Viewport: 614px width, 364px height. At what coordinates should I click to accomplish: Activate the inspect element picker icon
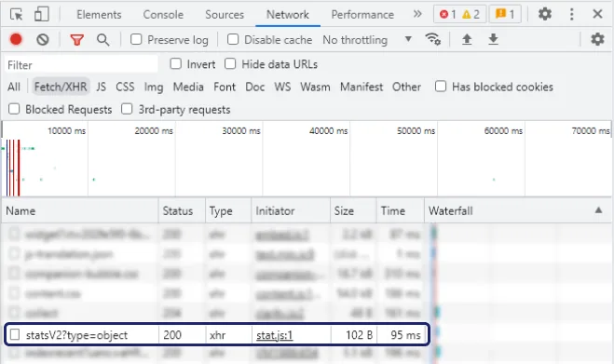click(17, 15)
